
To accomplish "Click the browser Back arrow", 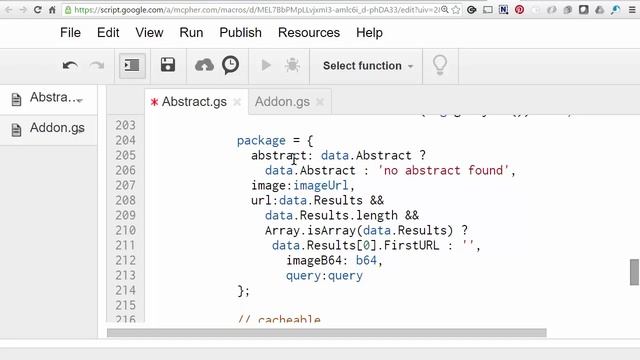I will (x=9, y=10).
